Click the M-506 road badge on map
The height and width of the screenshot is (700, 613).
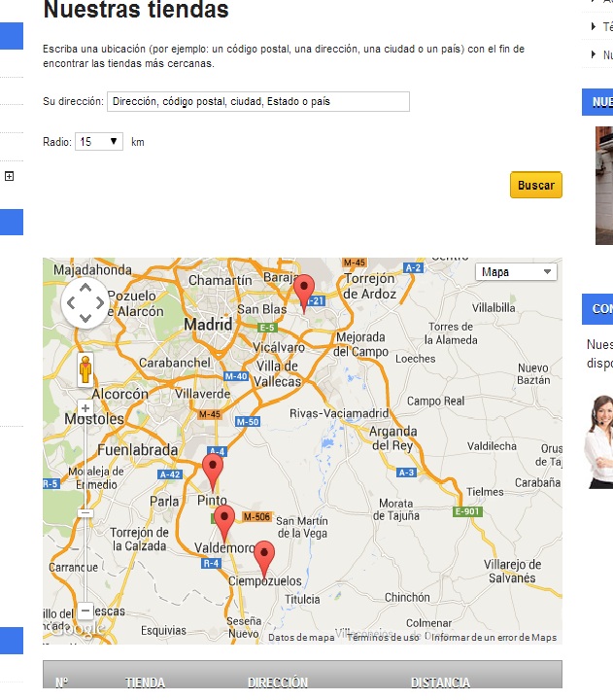(256, 516)
